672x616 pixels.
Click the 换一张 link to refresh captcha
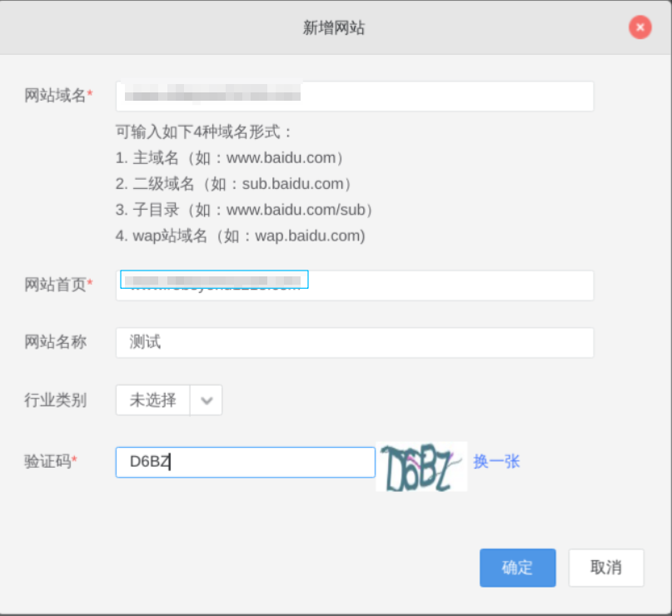(496, 462)
